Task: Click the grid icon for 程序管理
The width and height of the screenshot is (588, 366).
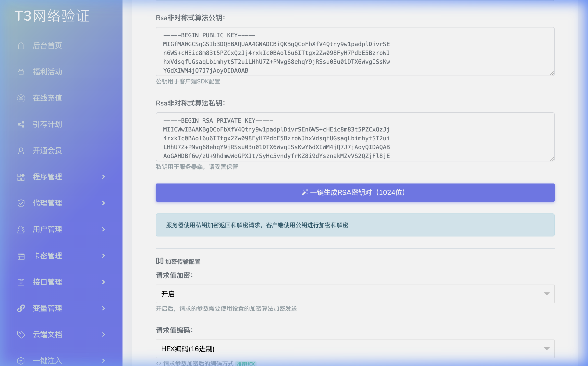Action: [21, 177]
